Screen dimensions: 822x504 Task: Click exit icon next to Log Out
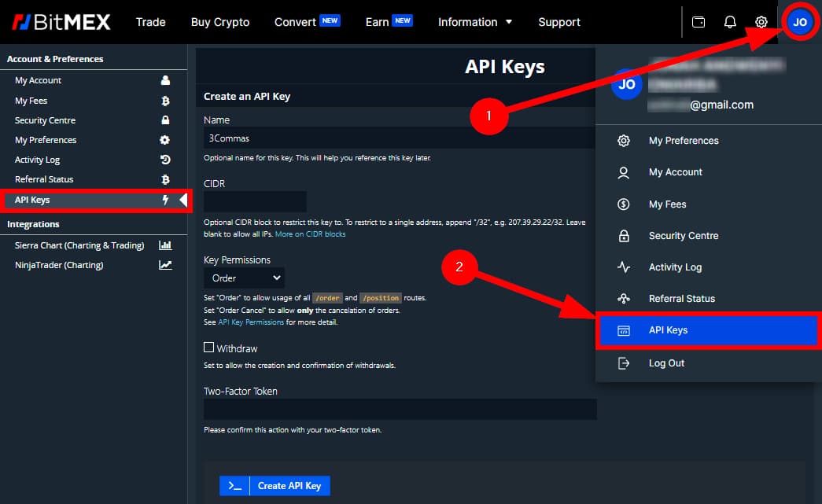(x=623, y=363)
